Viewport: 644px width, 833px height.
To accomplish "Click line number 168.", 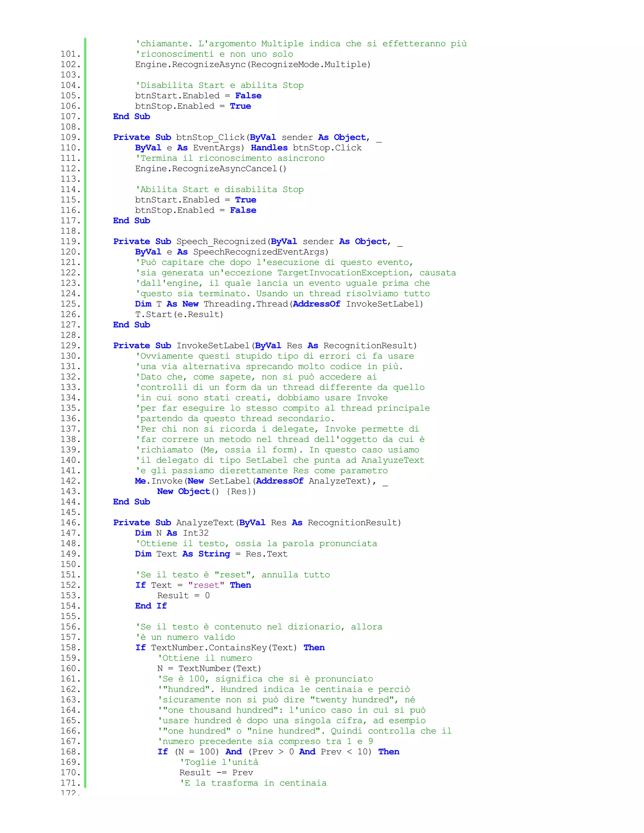I will click(70, 752).
